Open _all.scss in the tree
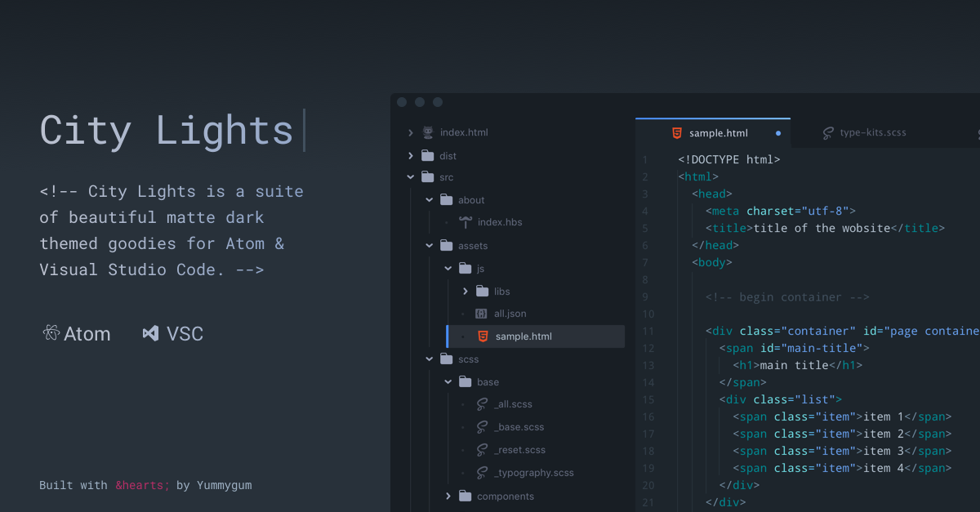The image size is (980, 512). coord(513,404)
